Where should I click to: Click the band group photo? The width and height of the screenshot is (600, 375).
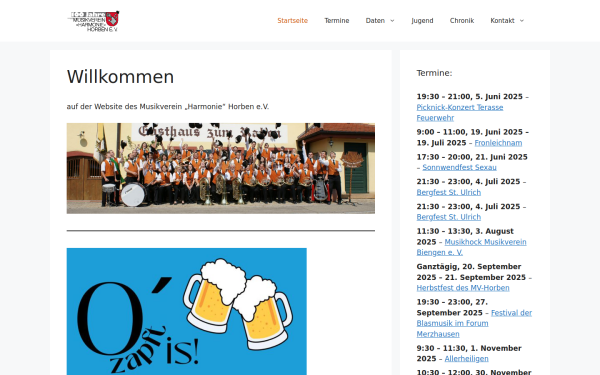(221, 168)
